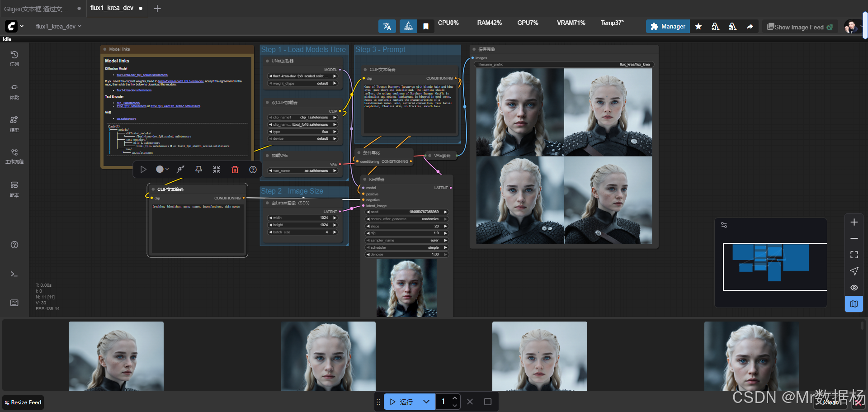Zoom in on the canvas
The height and width of the screenshot is (412, 868).
point(854,222)
